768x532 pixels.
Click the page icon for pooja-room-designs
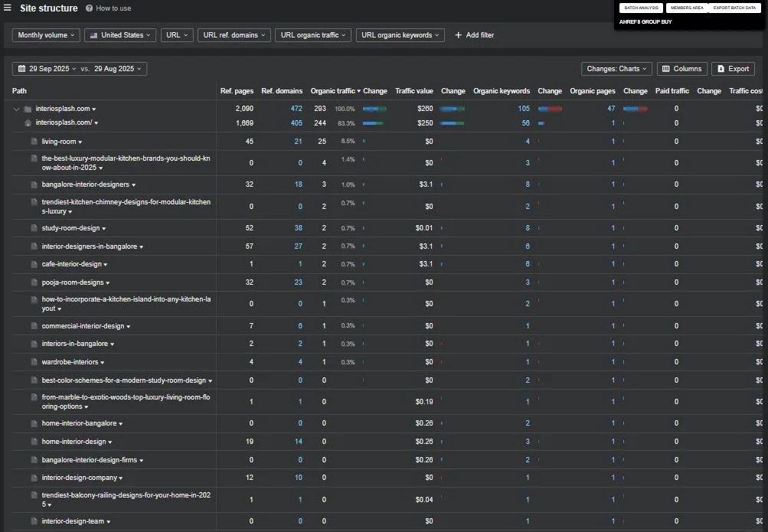(34, 282)
